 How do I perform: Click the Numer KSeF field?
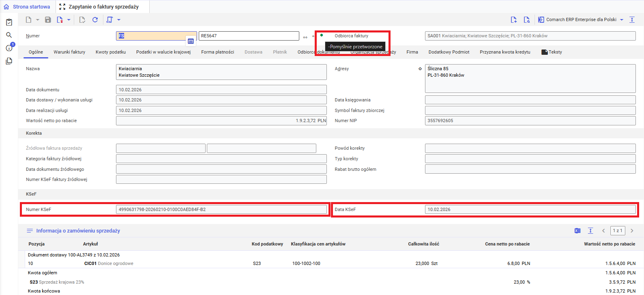tap(221, 209)
